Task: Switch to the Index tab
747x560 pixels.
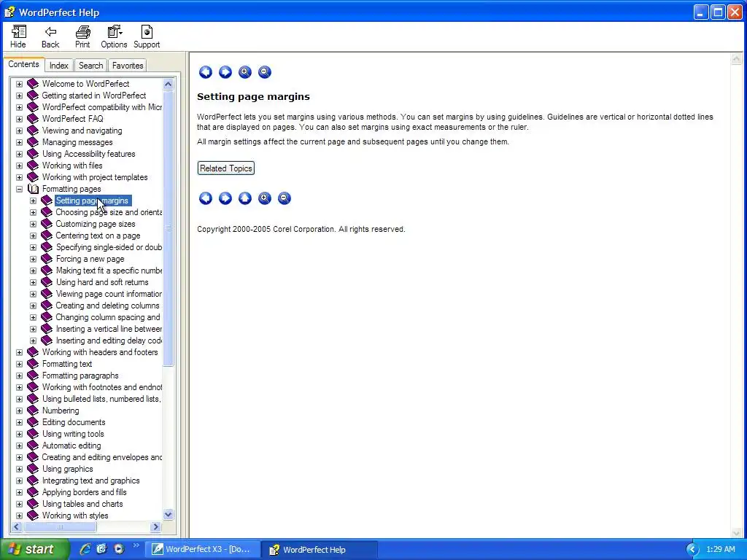Action: 59,66
